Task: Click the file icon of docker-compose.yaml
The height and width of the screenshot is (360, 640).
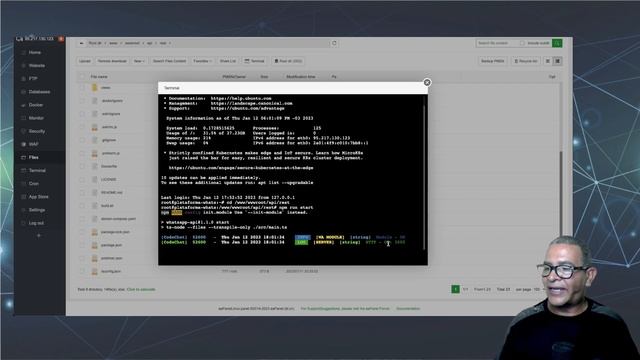Action: click(94, 219)
